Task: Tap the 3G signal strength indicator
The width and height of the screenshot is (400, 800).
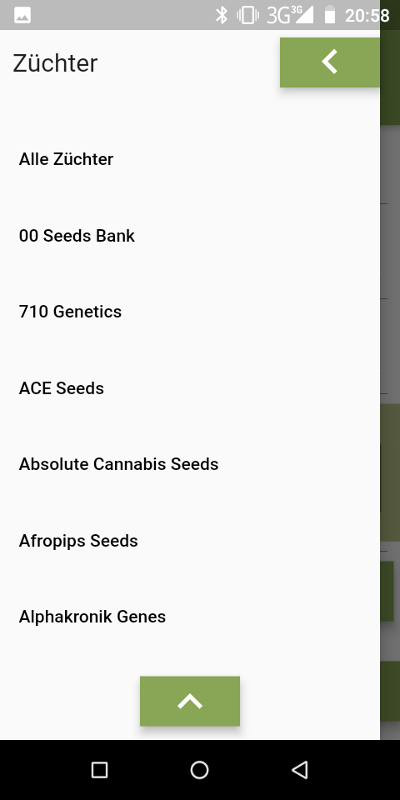Action: (290, 15)
